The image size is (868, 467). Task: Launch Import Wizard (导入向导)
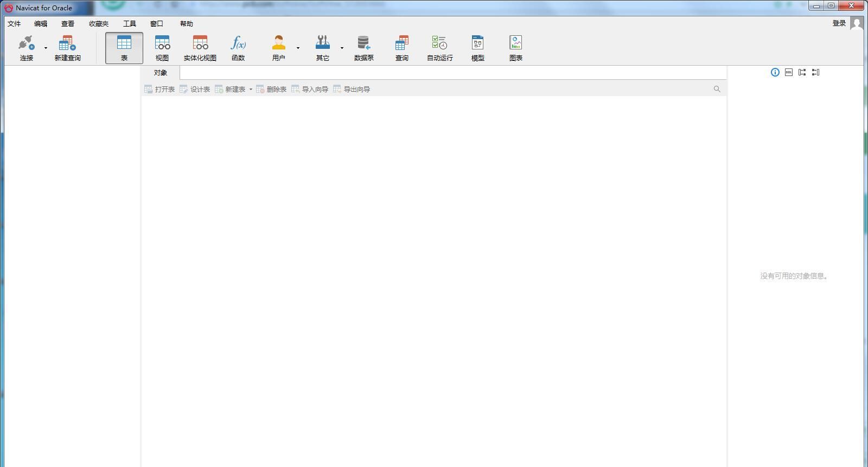pyautogui.click(x=310, y=89)
